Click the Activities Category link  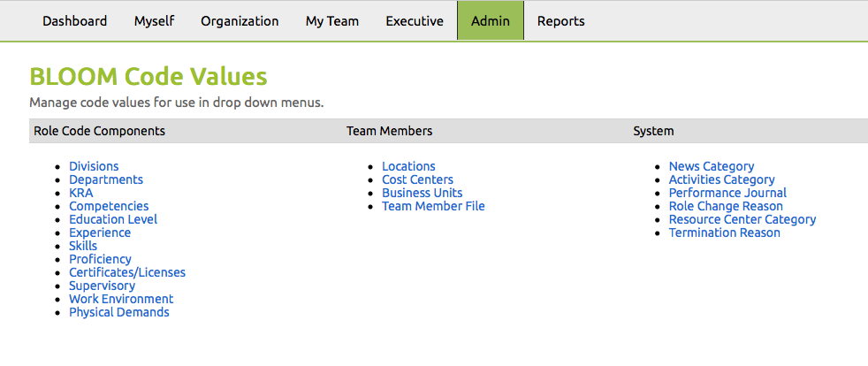[722, 179]
